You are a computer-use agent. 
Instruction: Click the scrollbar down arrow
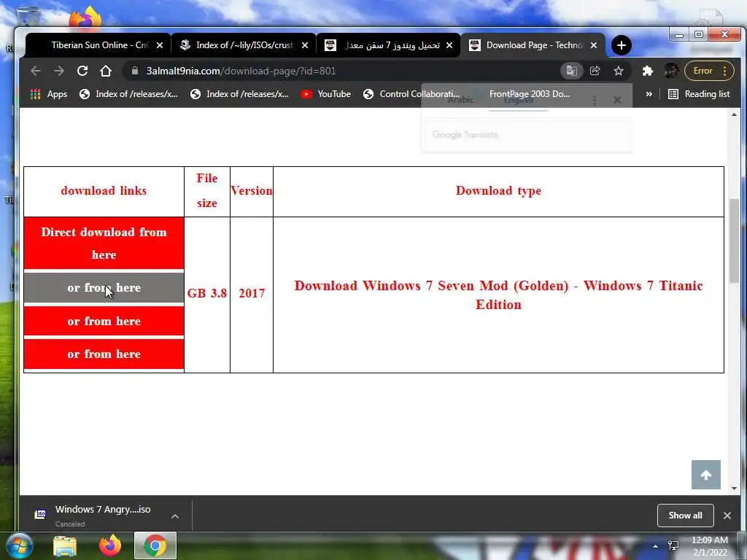734,488
